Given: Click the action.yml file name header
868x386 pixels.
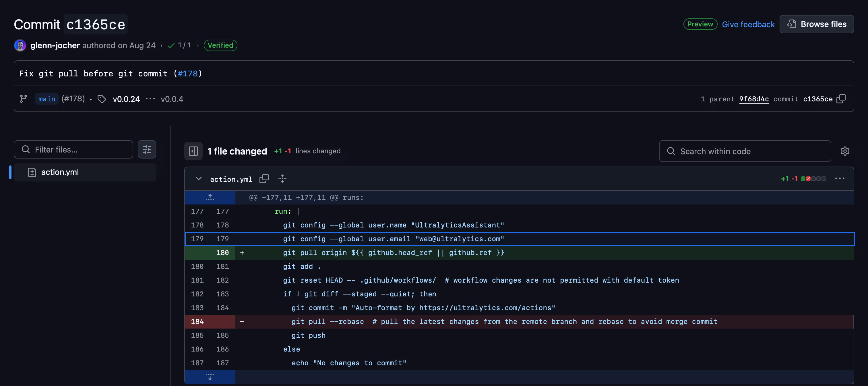Looking at the screenshot, I should (231, 179).
